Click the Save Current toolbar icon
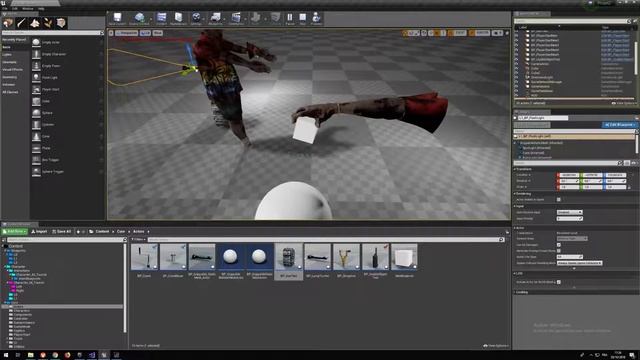Screen dimensions: 640x360 [x=117, y=18]
